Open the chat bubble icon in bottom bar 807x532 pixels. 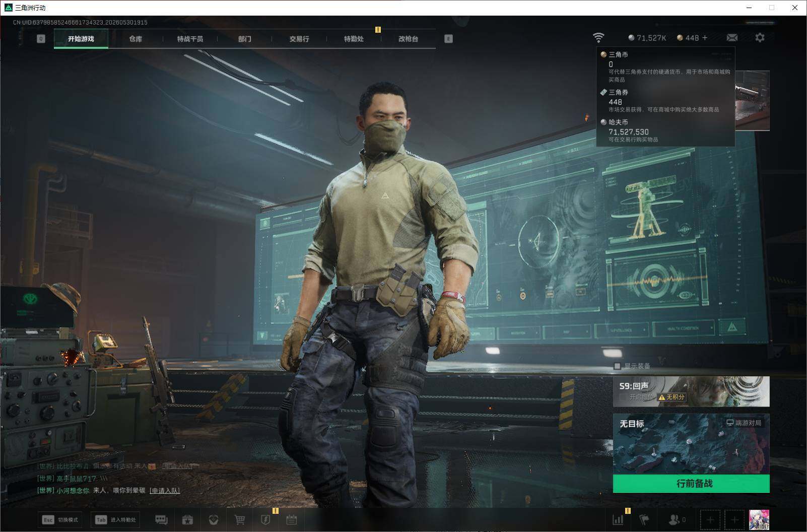coord(161,519)
